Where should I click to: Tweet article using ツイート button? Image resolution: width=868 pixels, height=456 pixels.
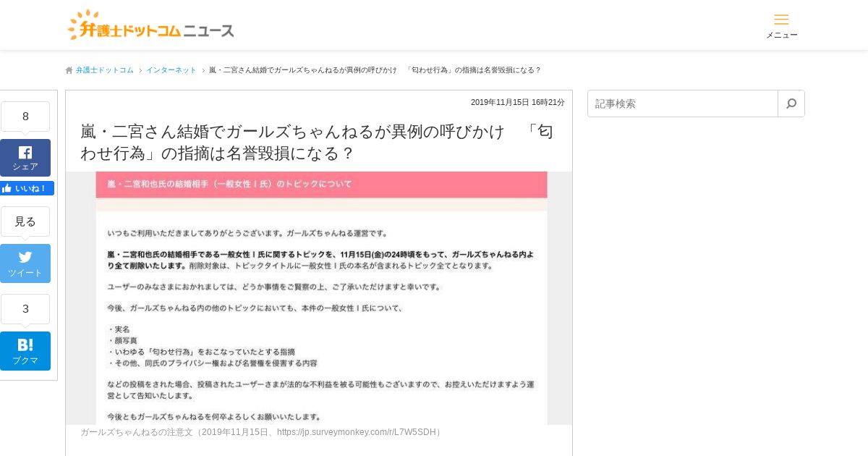(x=25, y=263)
